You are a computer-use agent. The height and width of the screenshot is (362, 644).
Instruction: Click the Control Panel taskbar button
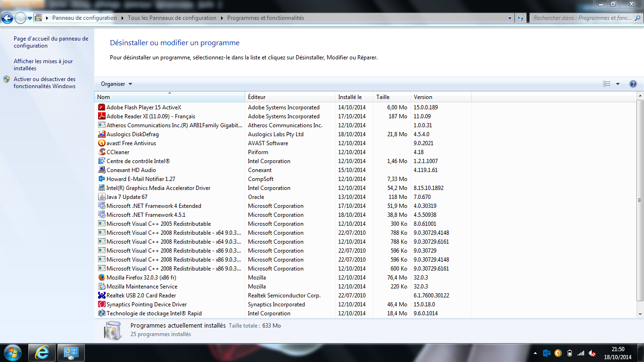click(71, 353)
